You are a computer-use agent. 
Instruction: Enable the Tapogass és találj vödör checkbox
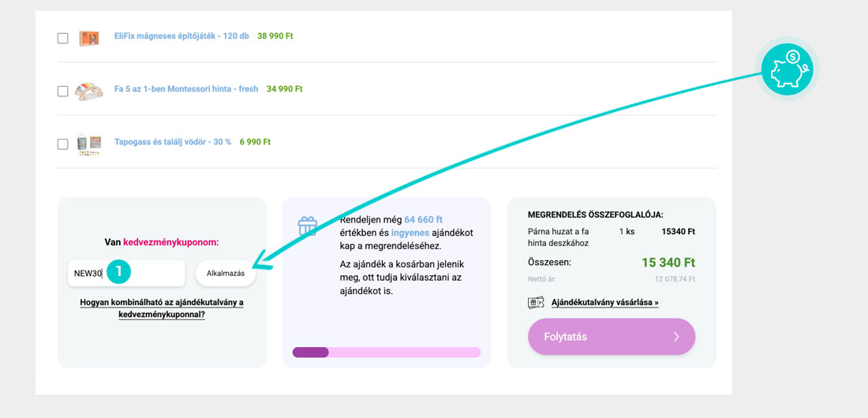point(63,144)
